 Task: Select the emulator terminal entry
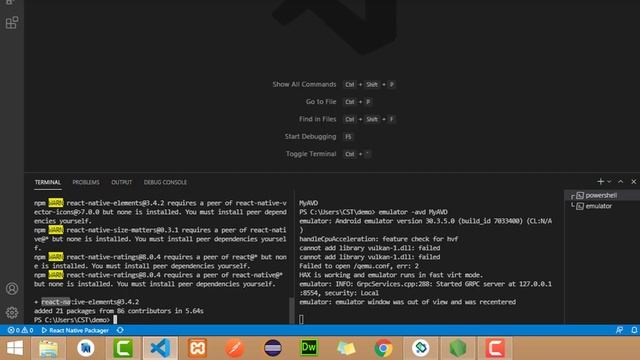click(602, 206)
